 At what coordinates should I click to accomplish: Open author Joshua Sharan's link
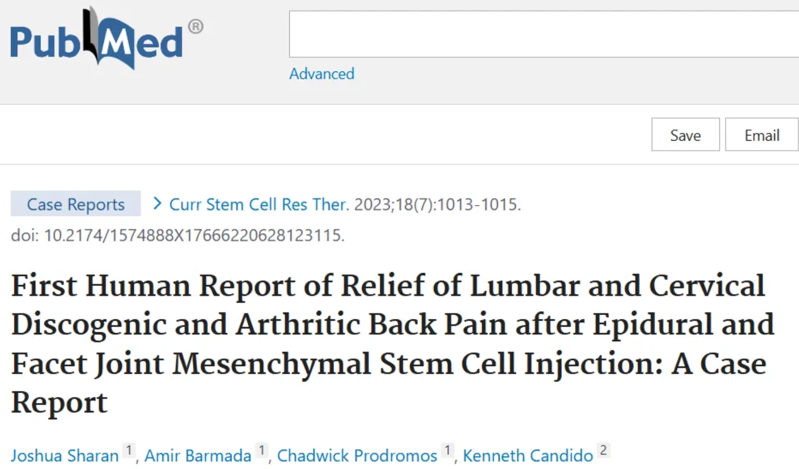point(65,455)
